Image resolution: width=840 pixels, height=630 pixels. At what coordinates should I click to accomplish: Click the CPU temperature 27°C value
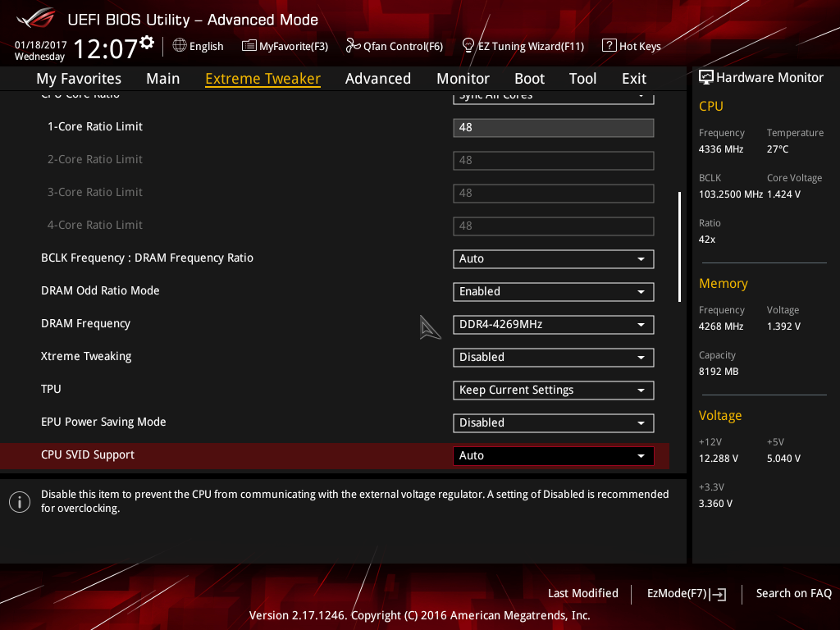pos(778,149)
